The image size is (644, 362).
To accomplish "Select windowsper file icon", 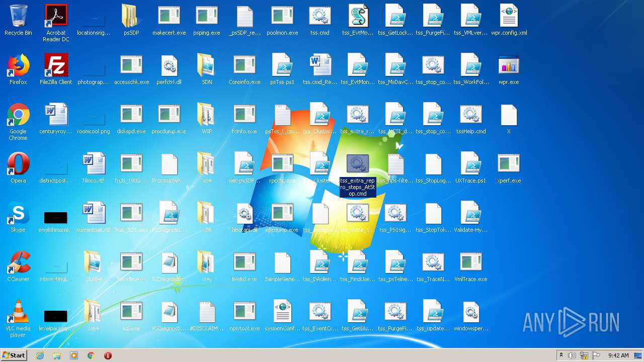I will [471, 312].
